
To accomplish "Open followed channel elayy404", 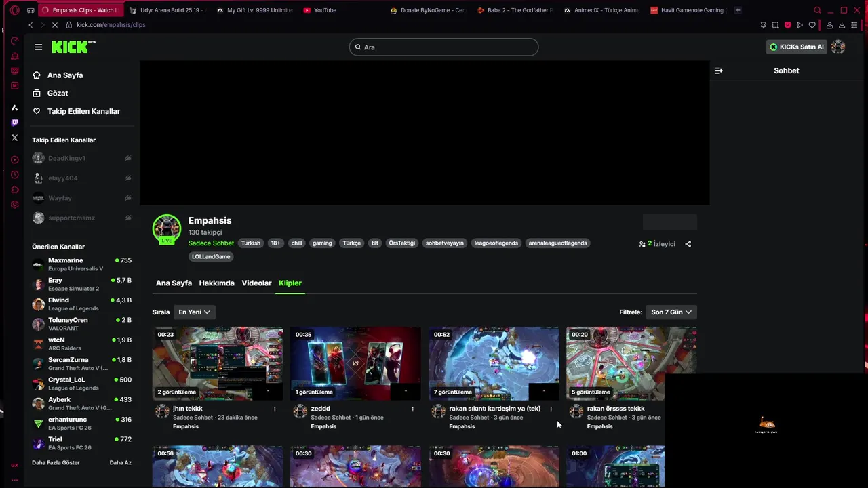I will 82,178.
